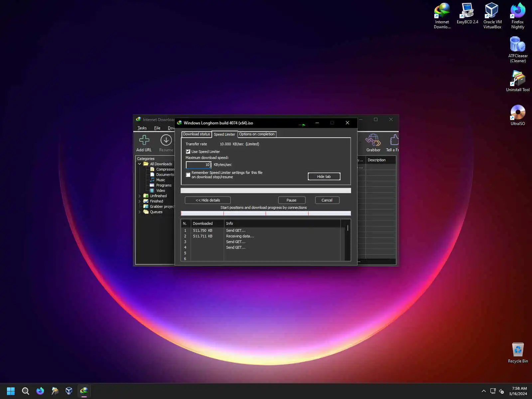Collapse the All Downloads tree node
This screenshot has width=532, height=399.
click(x=140, y=164)
